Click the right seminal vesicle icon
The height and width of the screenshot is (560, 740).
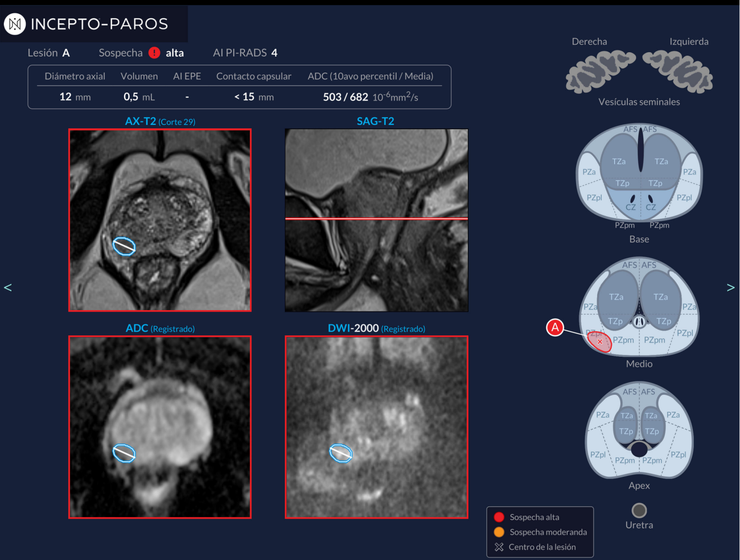coord(600,71)
